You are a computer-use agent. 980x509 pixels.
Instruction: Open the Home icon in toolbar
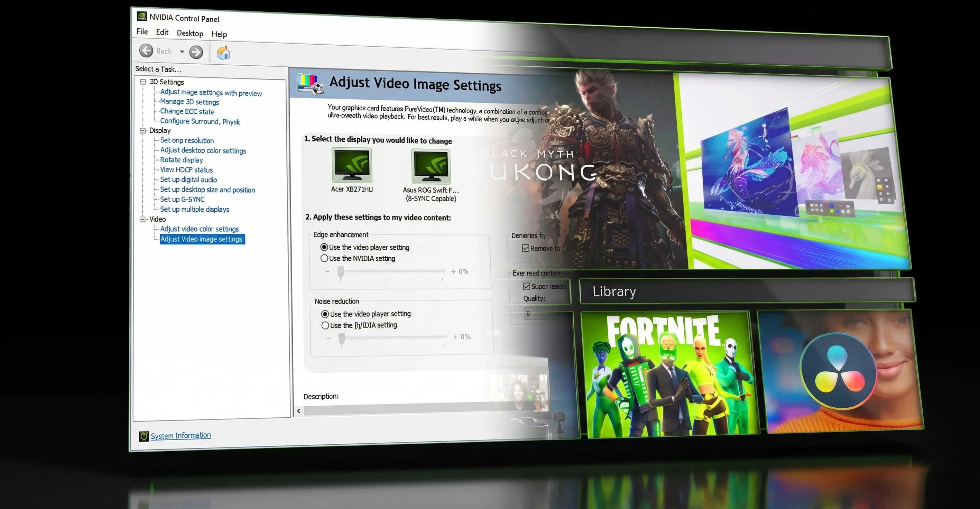coord(223,53)
